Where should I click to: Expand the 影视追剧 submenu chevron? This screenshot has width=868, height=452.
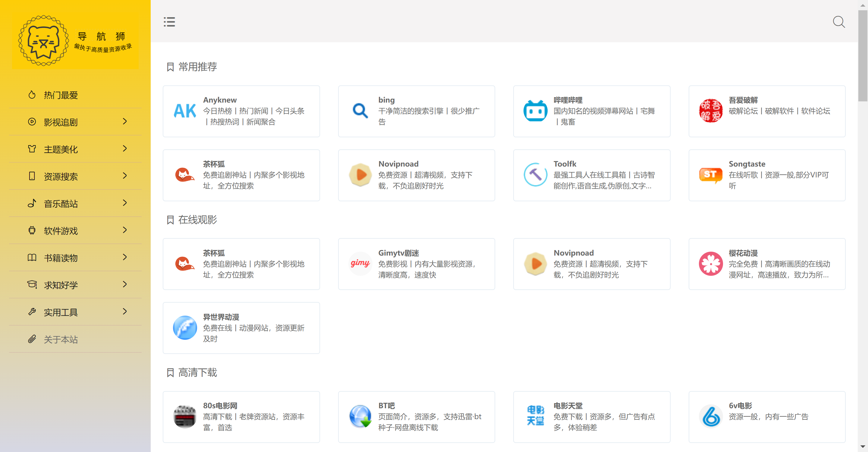point(125,121)
